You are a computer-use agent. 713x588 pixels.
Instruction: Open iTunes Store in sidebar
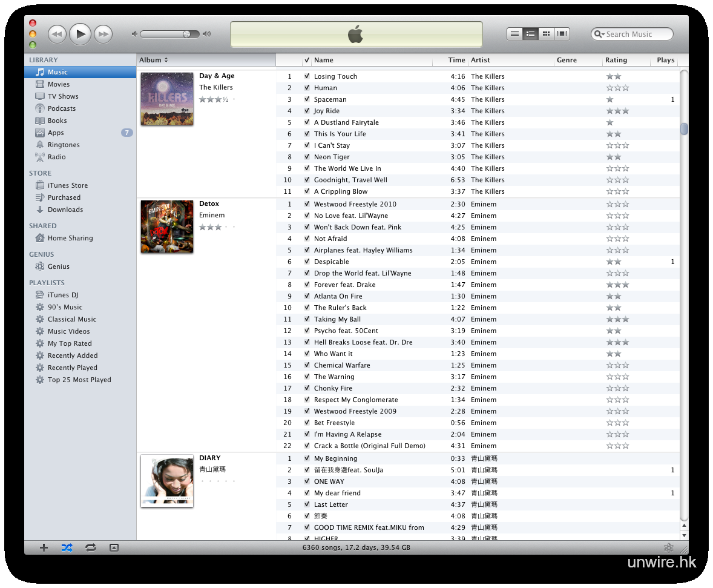click(67, 185)
